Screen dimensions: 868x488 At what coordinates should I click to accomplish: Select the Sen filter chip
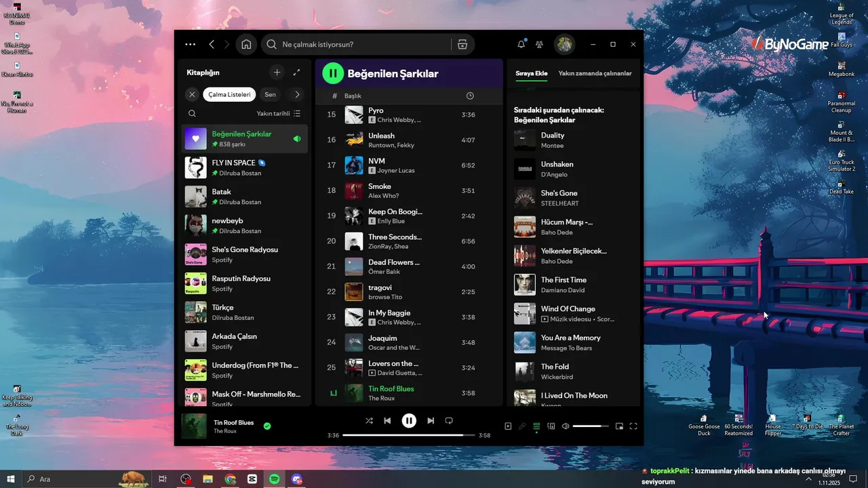point(270,94)
